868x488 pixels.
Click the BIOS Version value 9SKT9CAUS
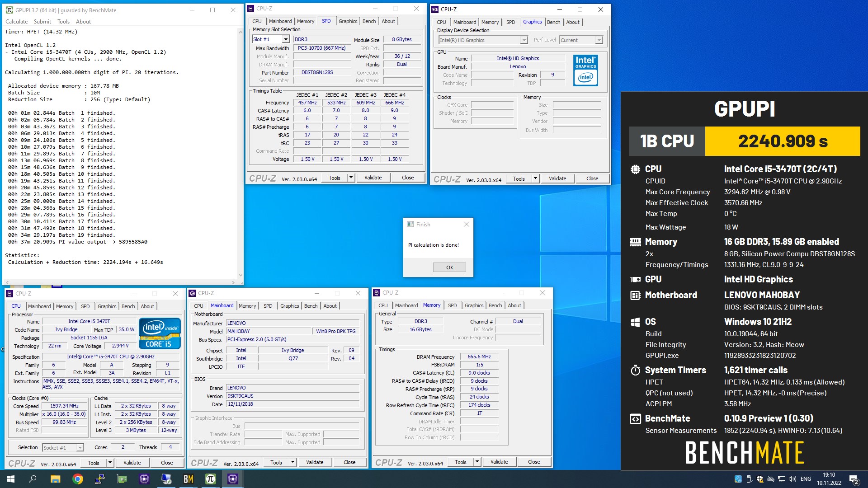[x=293, y=396]
